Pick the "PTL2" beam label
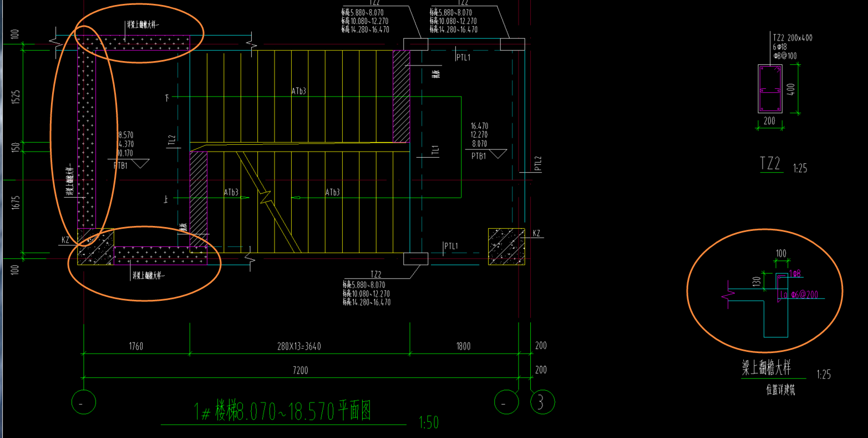Screen dimensions: 868x438 tap(537, 163)
